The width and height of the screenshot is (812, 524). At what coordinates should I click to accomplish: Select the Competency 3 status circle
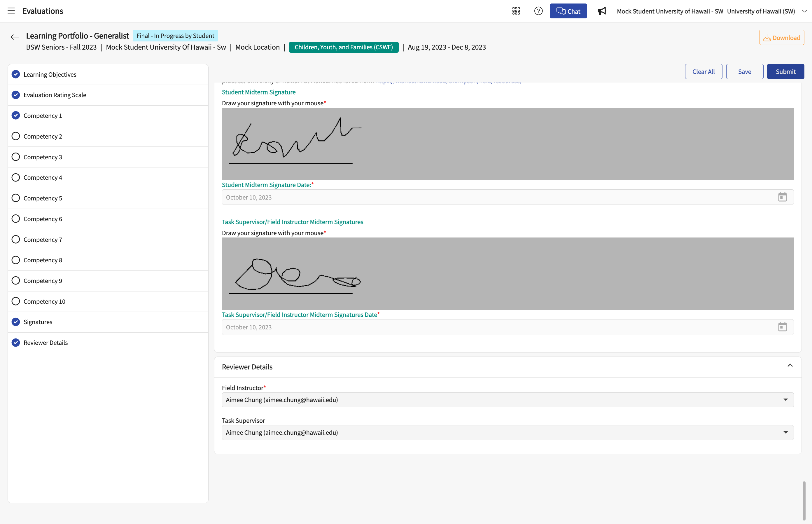[16, 157]
